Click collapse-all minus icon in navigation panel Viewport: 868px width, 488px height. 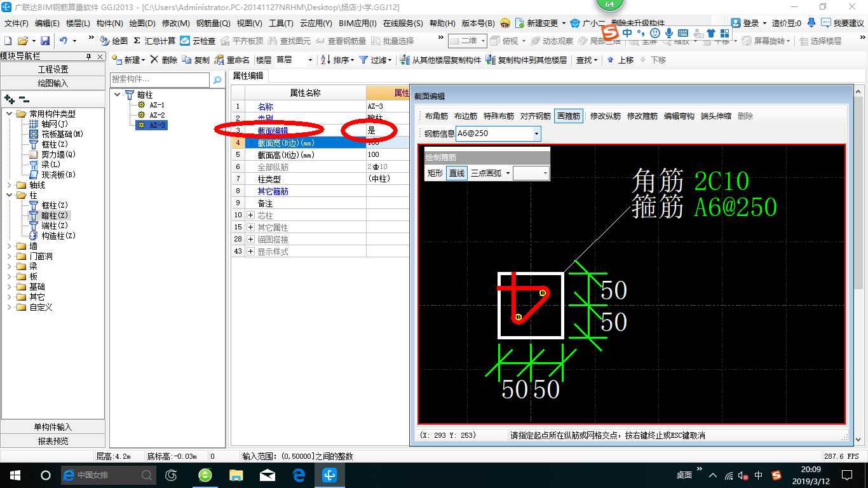(24, 99)
